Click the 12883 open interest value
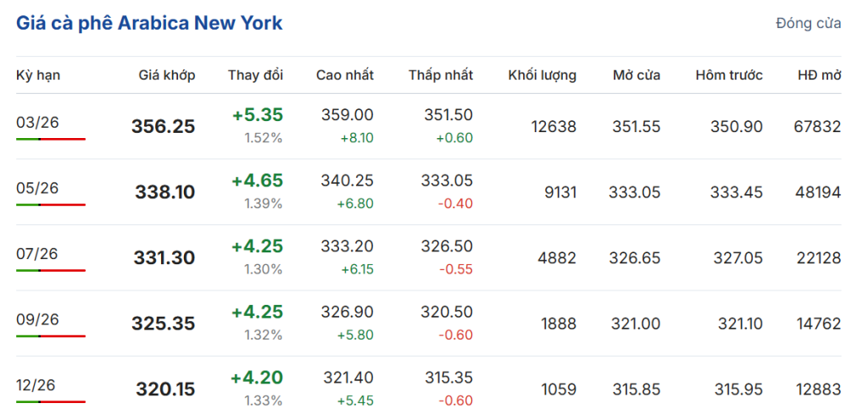The image size is (868, 420). (x=817, y=390)
